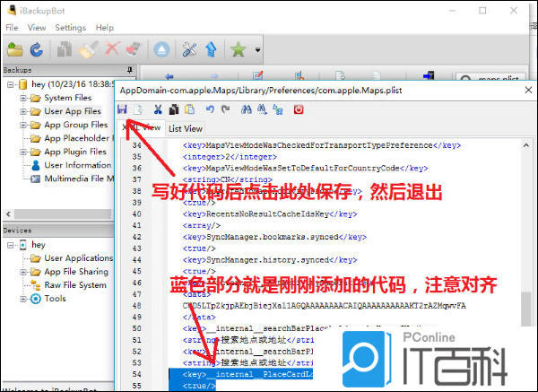Select App Placeholder folder in backup tree
Image resolution: width=538 pixels, height=392 pixels.
pyautogui.click(x=77, y=138)
